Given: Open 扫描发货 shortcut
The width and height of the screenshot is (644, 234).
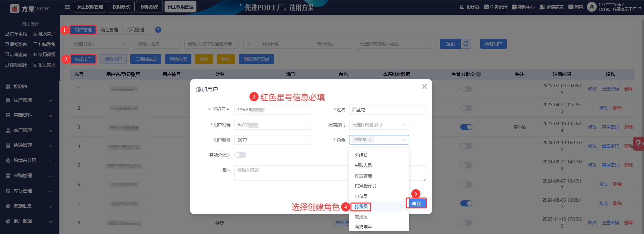Looking at the screenshot, I should tap(44, 44).
